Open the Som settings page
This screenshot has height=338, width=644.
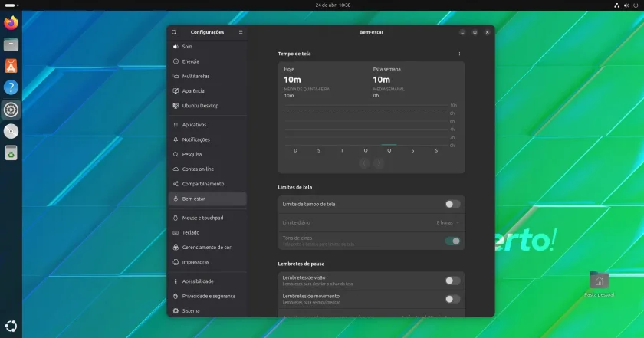coord(208,47)
